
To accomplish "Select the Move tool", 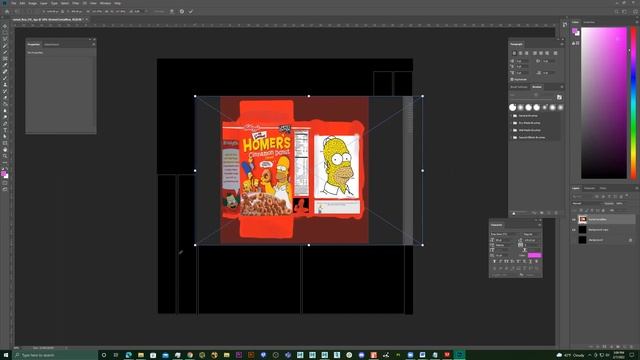I will click(5, 26).
